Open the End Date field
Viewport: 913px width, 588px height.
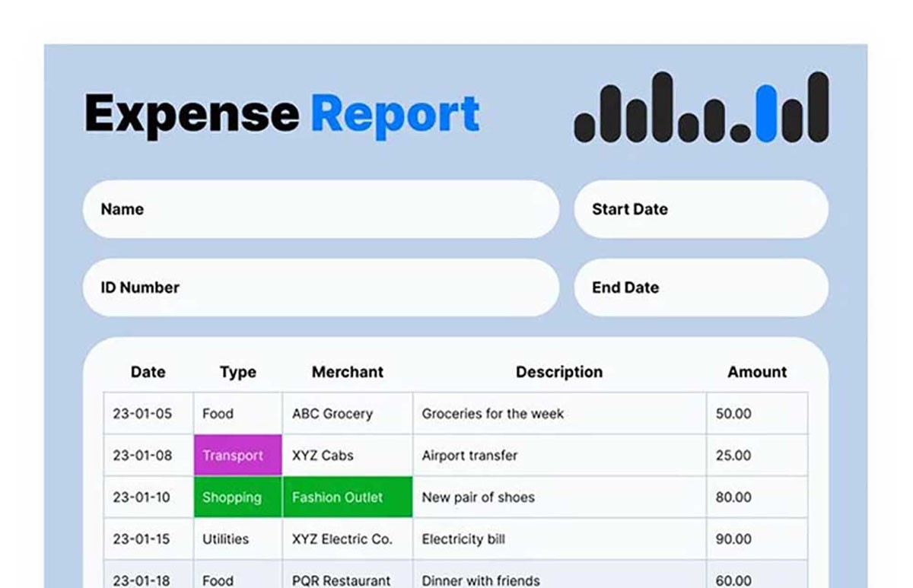click(x=700, y=288)
